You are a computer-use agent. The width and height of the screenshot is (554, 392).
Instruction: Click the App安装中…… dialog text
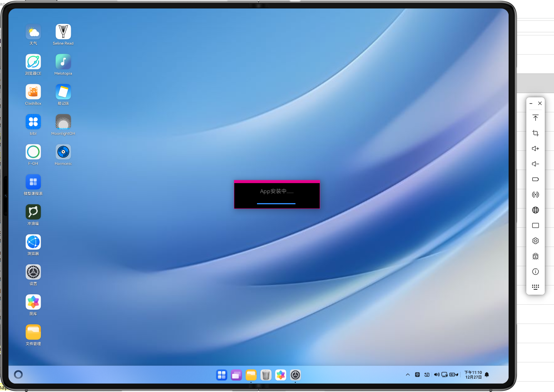[x=277, y=191]
